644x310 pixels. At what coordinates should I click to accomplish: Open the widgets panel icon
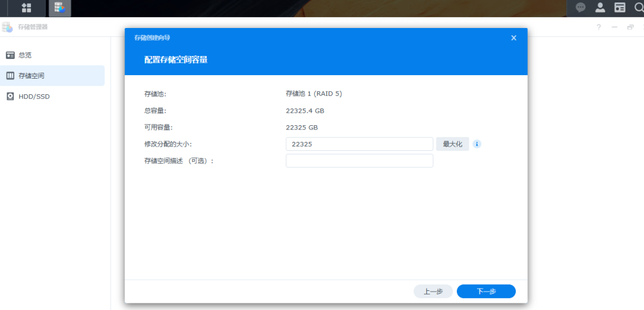tap(620, 8)
